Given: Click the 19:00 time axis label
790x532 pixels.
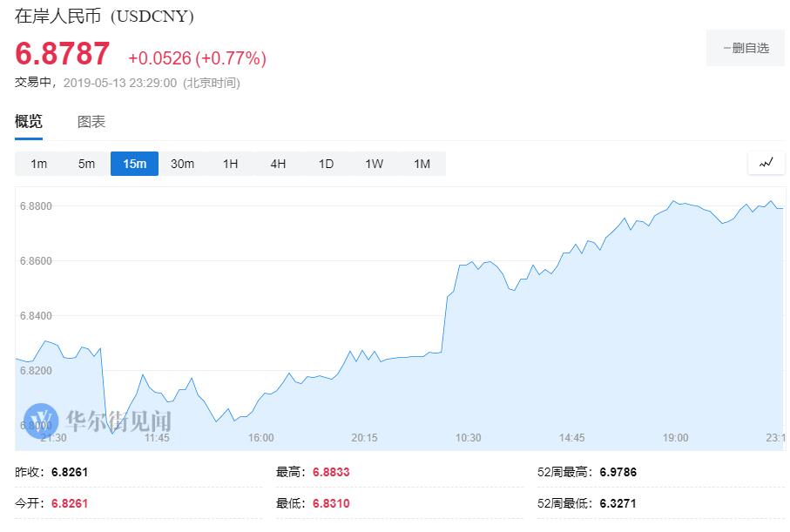Looking at the screenshot, I should (x=675, y=438).
